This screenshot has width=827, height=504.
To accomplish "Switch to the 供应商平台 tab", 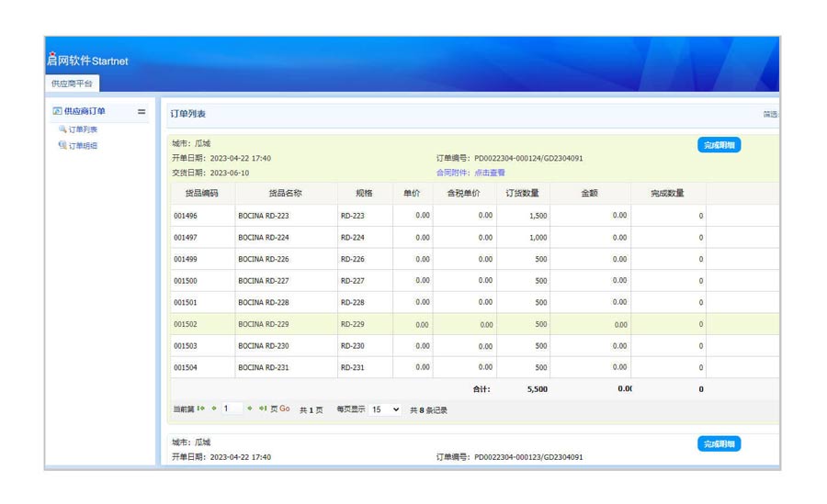I will tap(72, 84).
